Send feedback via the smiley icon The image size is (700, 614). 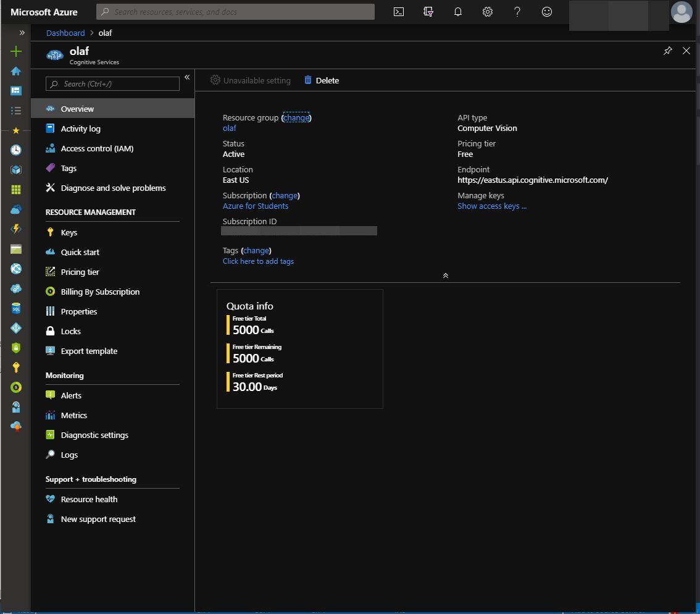[x=547, y=12]
